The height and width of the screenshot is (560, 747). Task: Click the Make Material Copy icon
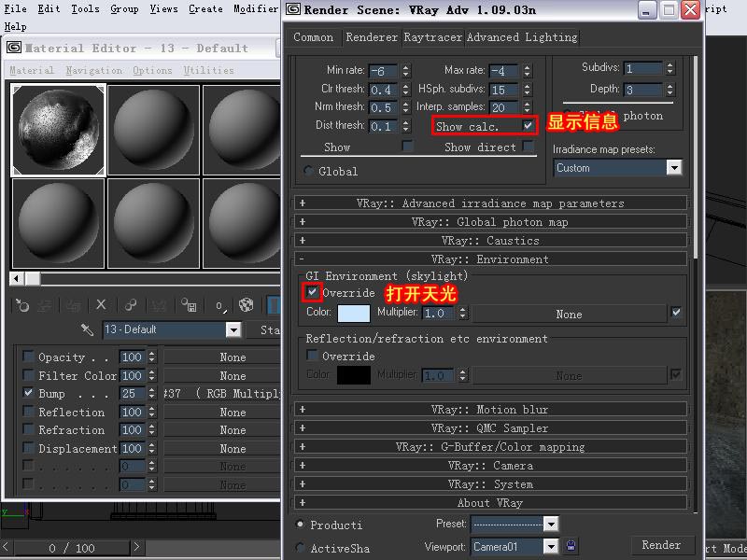coord(130,305)
